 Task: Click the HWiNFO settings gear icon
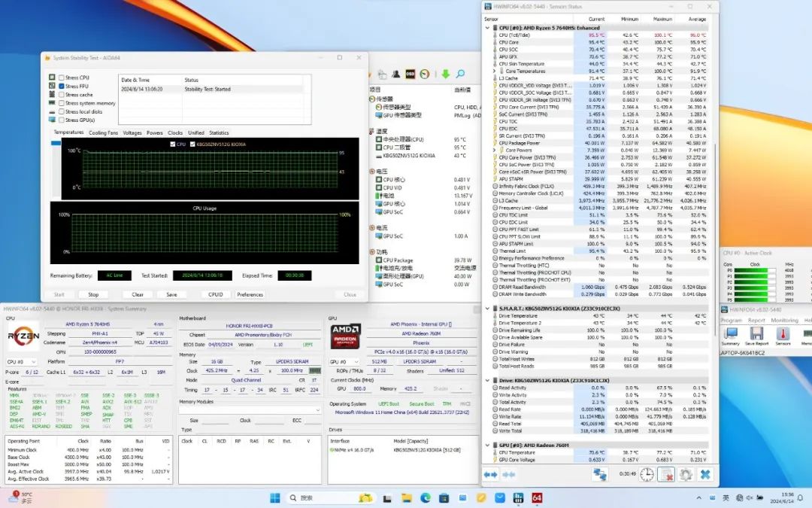click(685, 474)
